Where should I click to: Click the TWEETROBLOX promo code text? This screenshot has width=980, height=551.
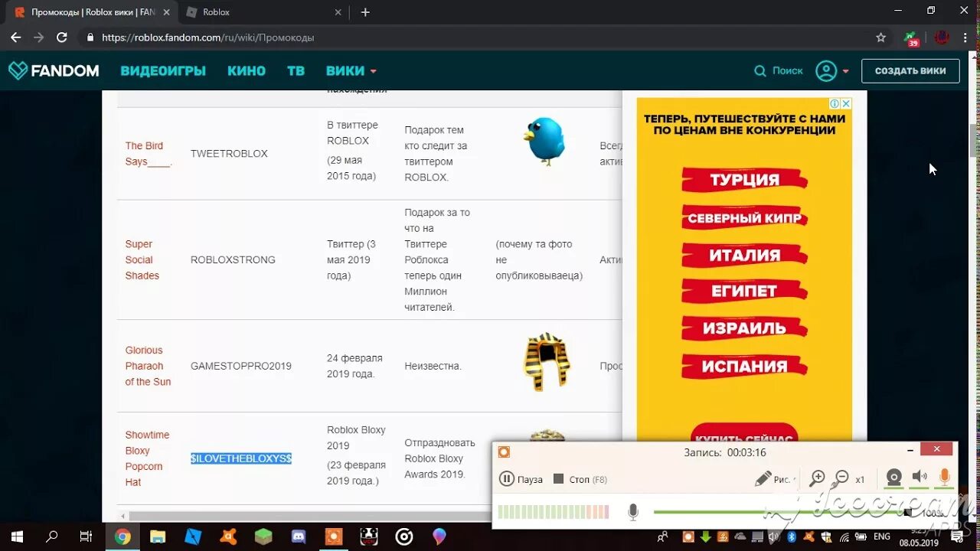tap(229, 154)
